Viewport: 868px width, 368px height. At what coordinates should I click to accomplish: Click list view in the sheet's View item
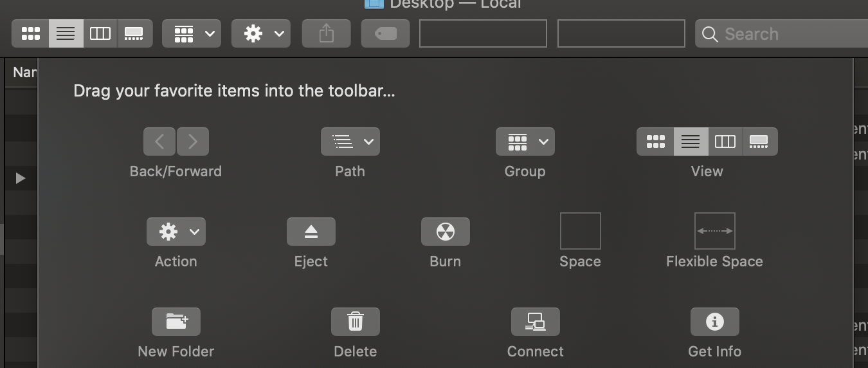691,142
